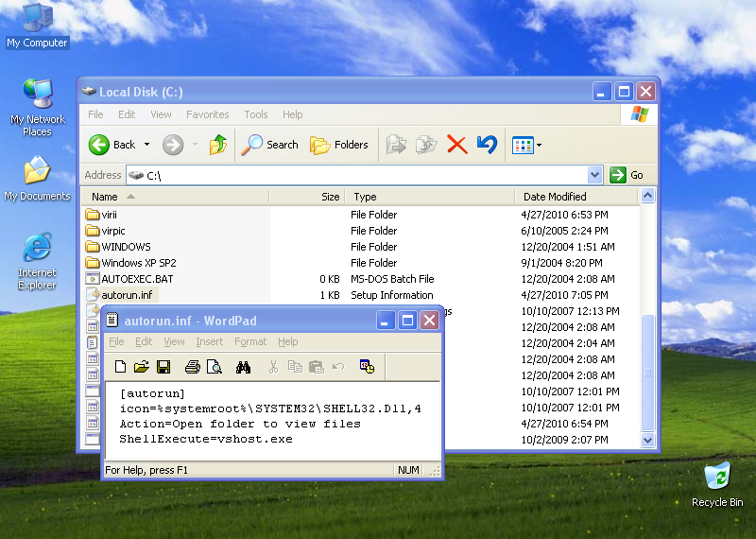Sort by the Type column header
Viewport: 756px width, 539px height.
(430, 197)
